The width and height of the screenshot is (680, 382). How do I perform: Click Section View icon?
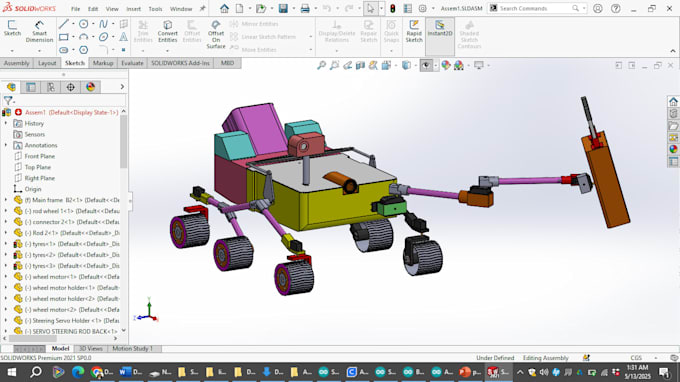pos(360,65)
